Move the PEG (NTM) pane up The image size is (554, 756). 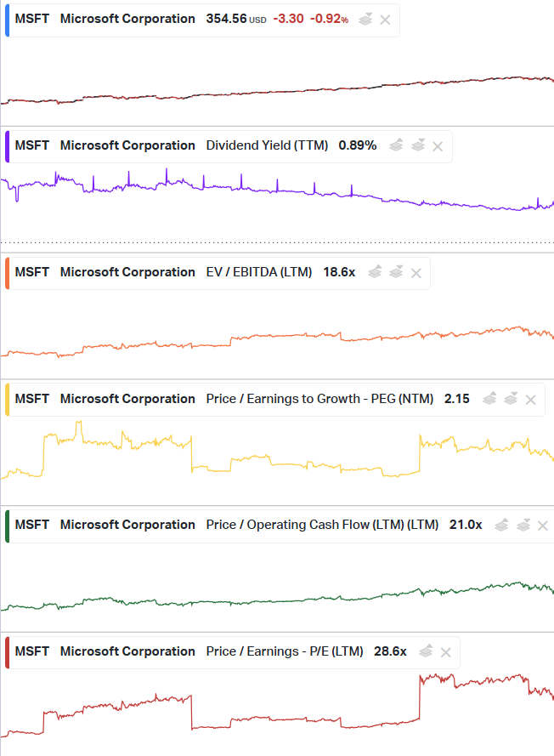(489, 399)
